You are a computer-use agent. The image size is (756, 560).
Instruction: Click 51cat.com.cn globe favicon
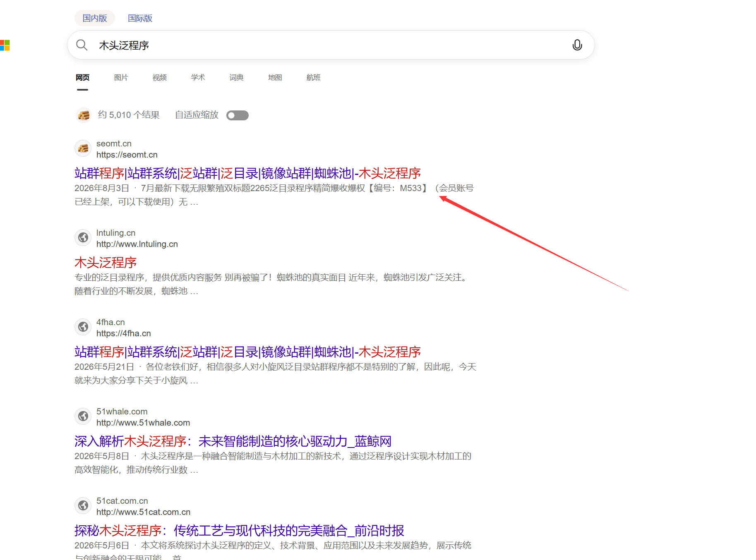pyautogui.click(x=83, y=505)
